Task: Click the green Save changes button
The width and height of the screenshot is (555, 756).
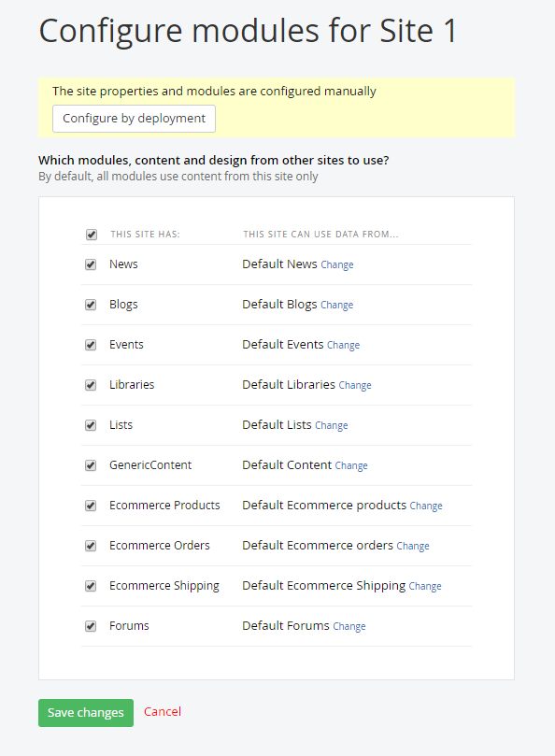Action: [x=86, y=713]
